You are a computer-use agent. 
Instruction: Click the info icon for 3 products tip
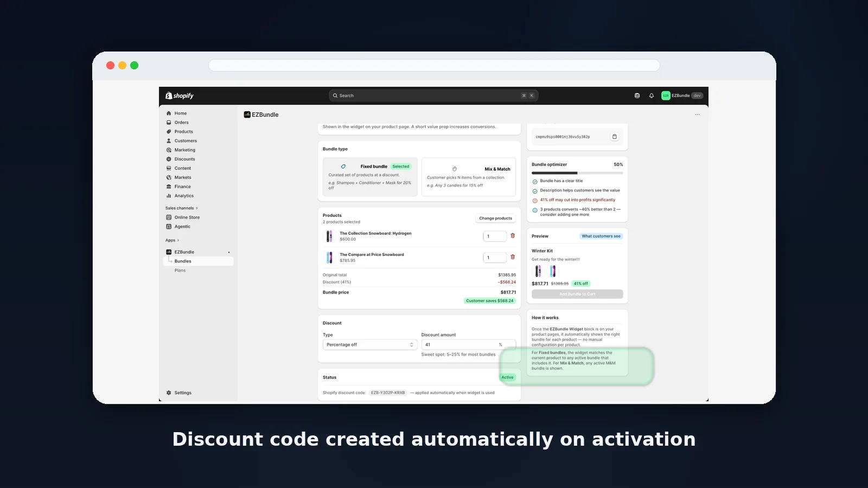click(x=535, y=210)
